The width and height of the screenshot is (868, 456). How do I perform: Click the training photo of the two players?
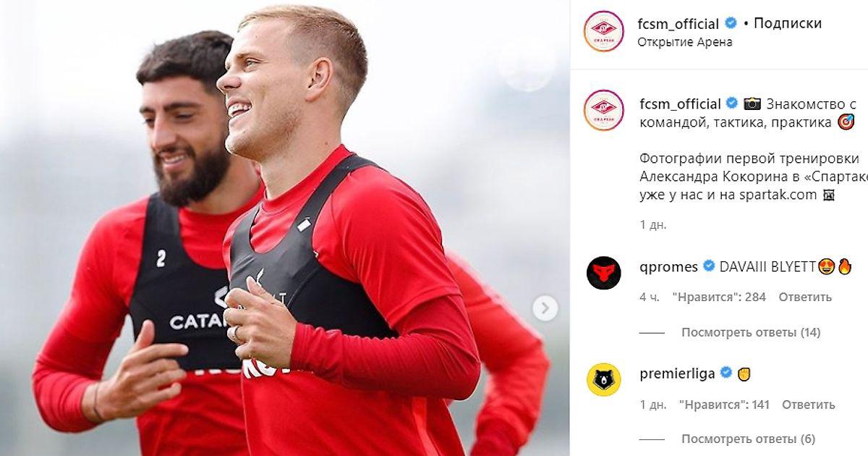point(285,228)
